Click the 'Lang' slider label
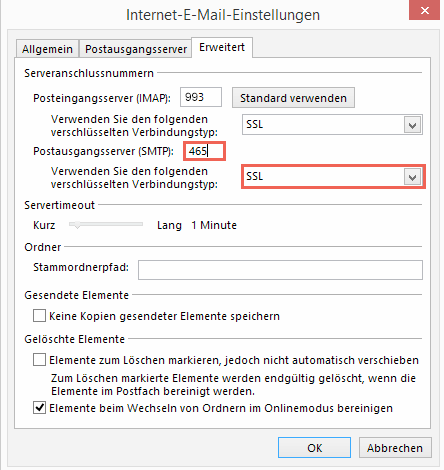The width and height of the screenshot is (444, 470). [x=169, y=225]
